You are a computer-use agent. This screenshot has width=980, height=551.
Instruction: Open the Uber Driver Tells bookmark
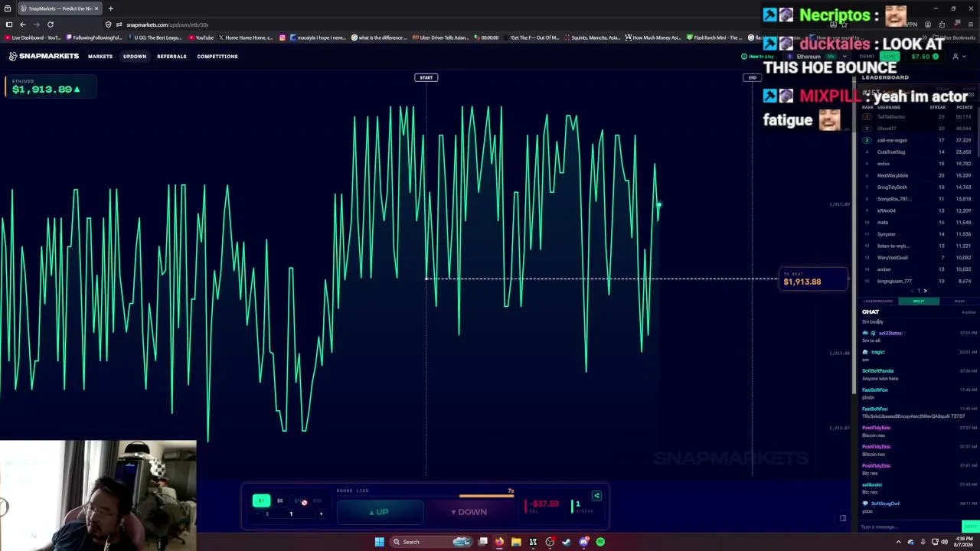441,37
